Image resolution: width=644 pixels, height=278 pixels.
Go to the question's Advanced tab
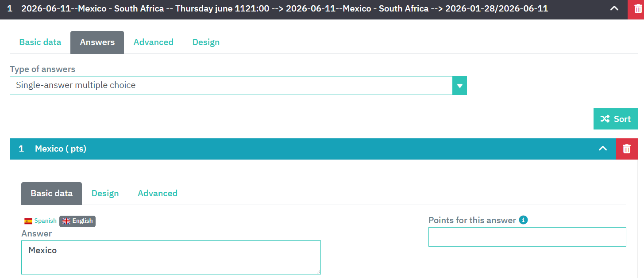[153, 42]
